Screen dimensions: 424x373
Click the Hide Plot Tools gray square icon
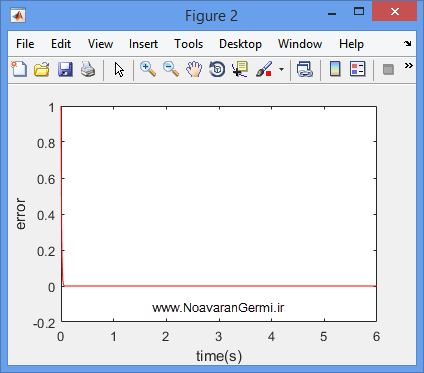tap(388, 70)
